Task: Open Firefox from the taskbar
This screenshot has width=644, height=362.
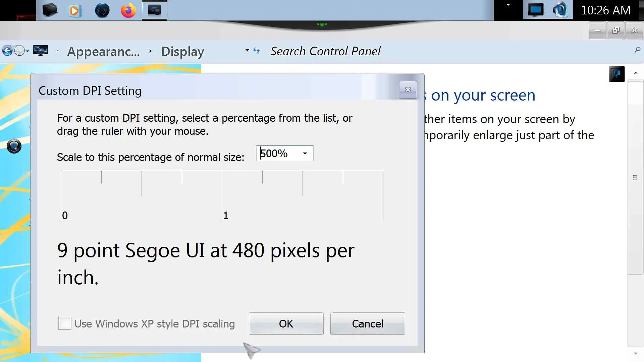Action: tap(128, 10)
